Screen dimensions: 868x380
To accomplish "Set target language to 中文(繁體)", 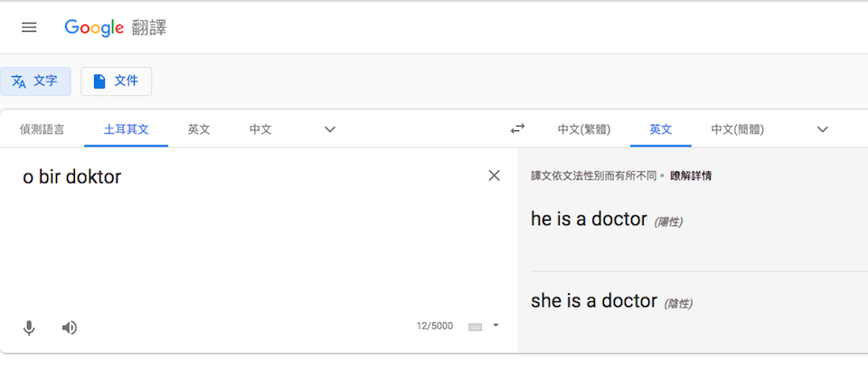I will click(x=584, y=129).
